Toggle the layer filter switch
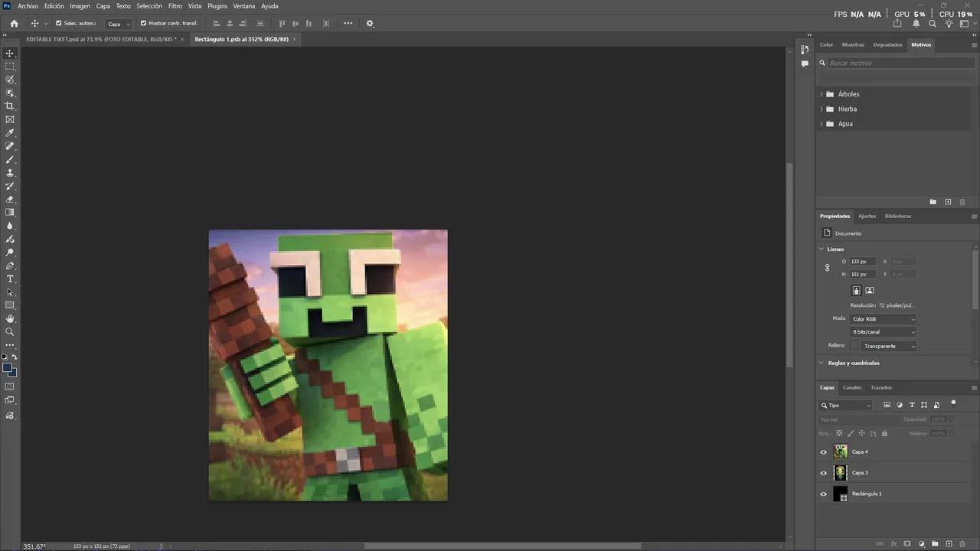This screenshot has height=551, width=980. click(953, 403)
